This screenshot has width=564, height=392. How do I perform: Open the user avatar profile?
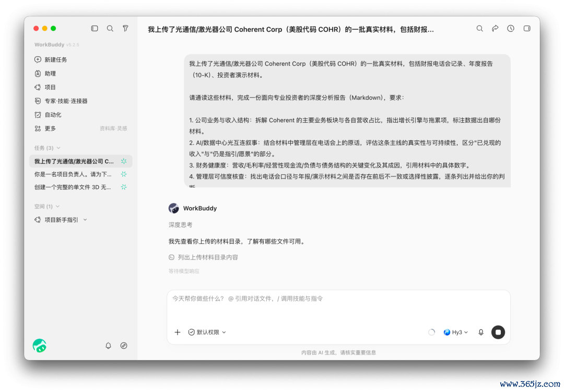(x=39, y=346)
